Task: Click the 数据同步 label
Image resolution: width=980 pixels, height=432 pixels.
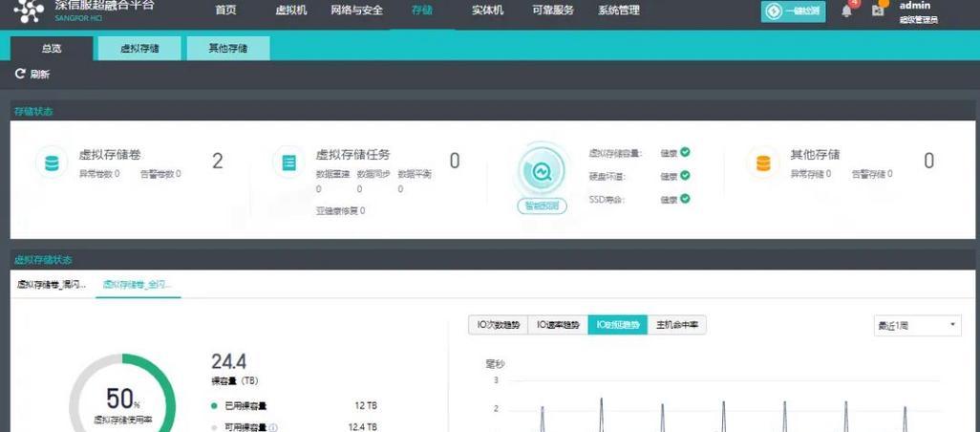Action: (x=373, y=174)
